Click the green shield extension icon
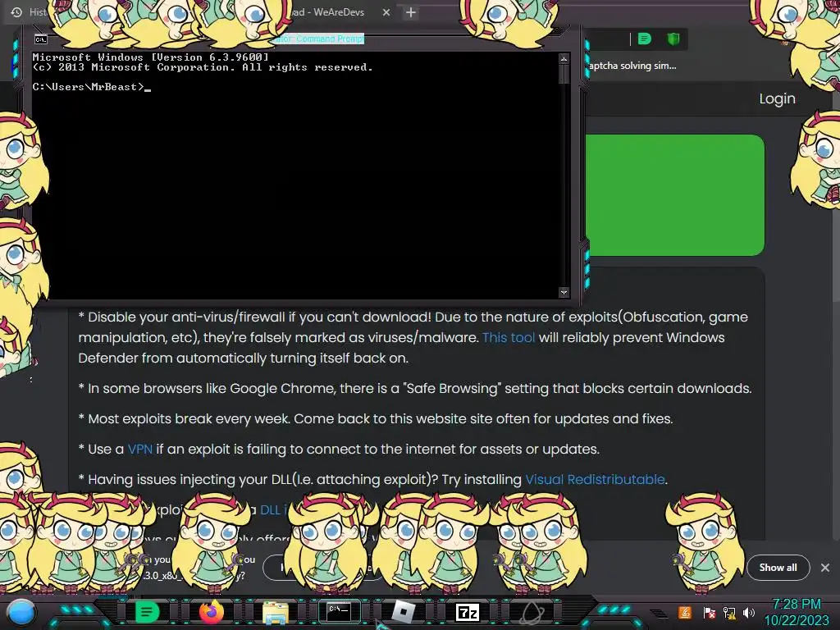840x630 pixels. [673, 39]
